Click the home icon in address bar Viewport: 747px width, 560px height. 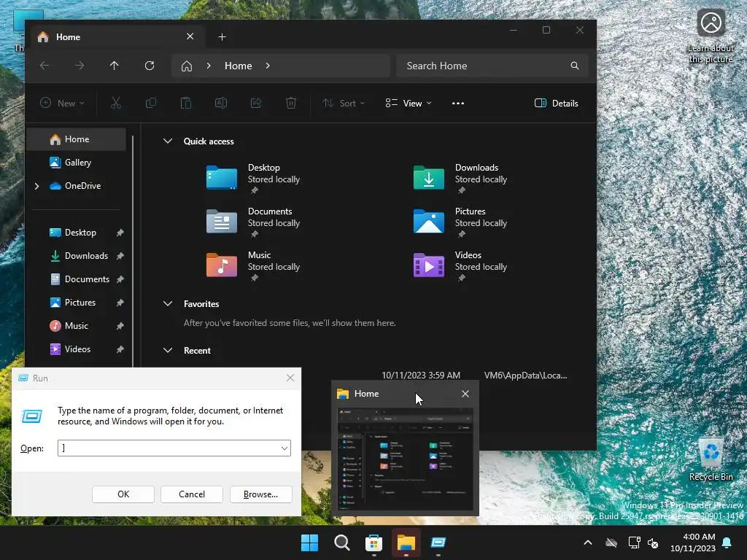187,66
